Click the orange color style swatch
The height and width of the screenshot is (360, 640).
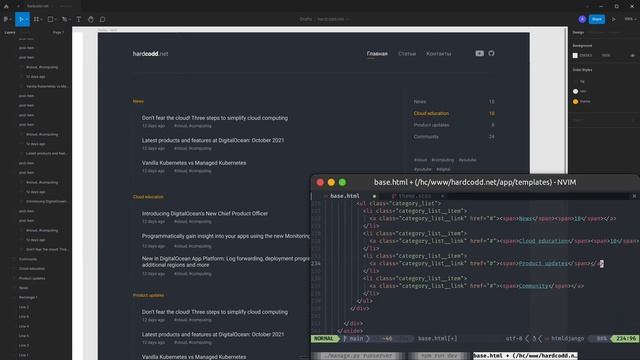coord(576,102)
